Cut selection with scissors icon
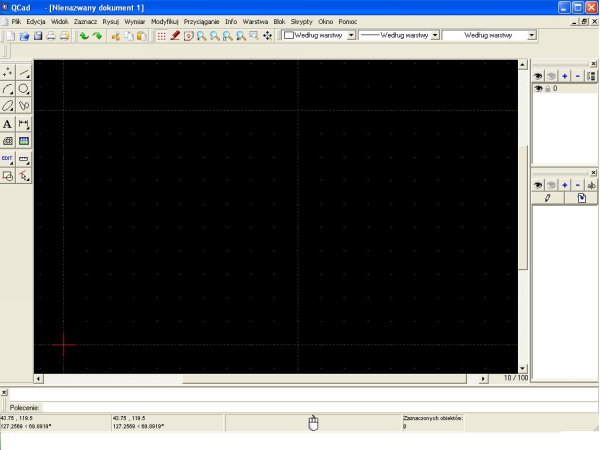600x450 pixels. coord(116,36)
